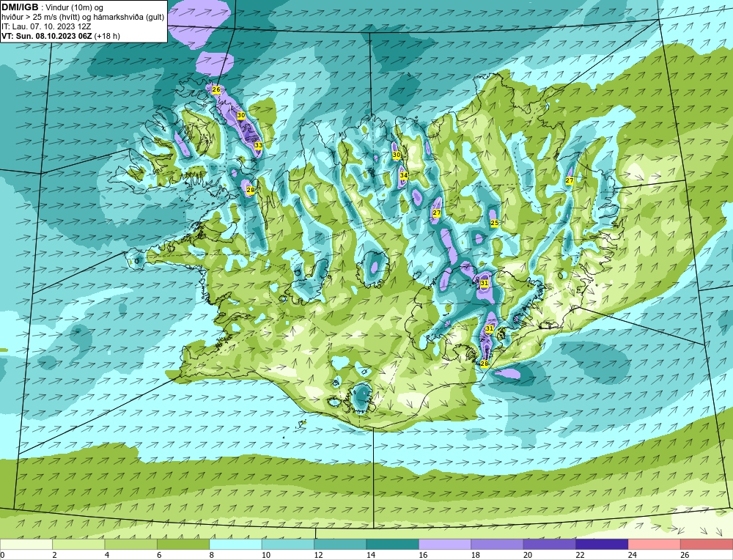Viewport: 733px width, 560px height.
Task: Click the 2–4 m/s light green legend swatch
Action: [78, 544]
